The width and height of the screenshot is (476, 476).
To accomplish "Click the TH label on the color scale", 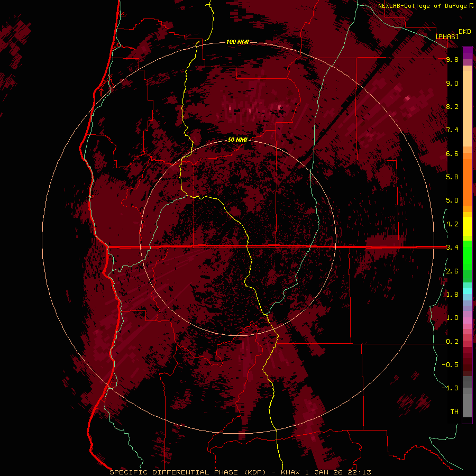I will tap(454, 412).
